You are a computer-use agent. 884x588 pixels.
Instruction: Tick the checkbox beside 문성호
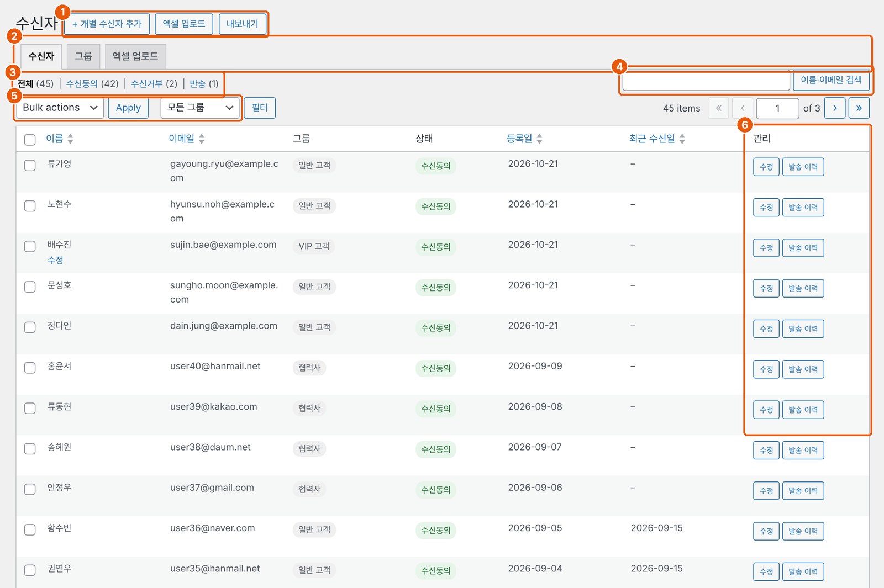(30, 287)
